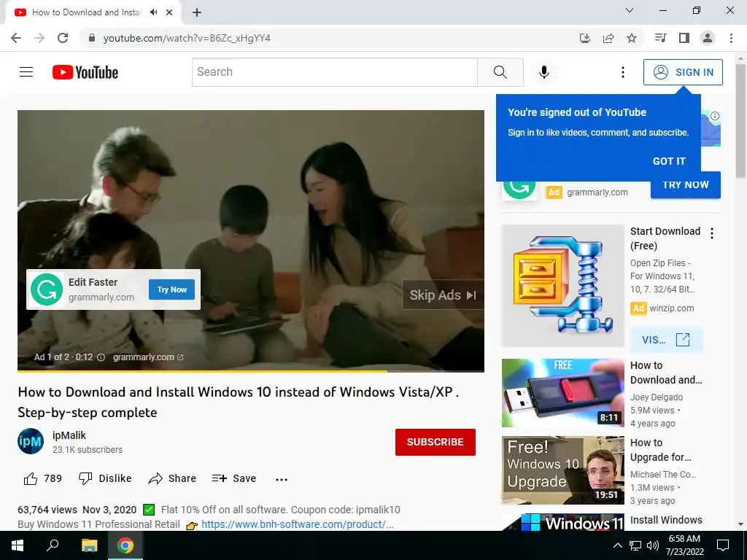Reload the current page
747x560 pixels.
63,38
